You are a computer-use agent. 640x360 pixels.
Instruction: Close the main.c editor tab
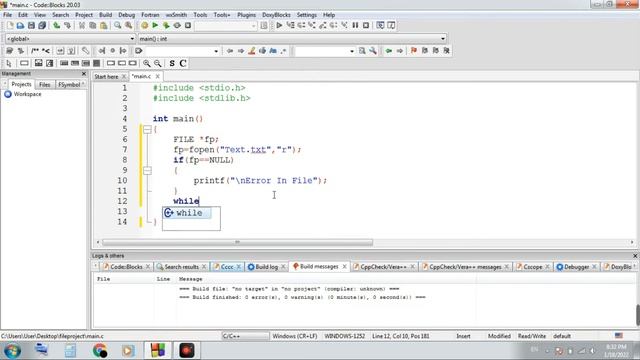[x=158, y=76]
